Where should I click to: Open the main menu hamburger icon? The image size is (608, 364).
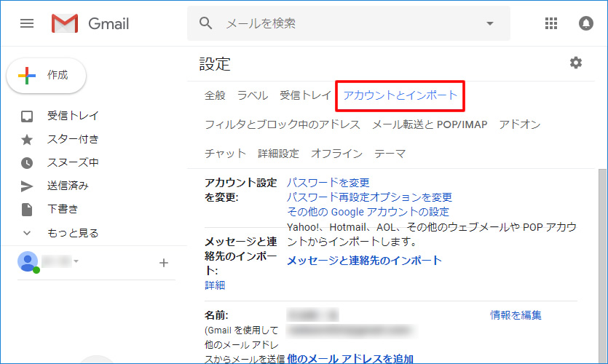27,23
